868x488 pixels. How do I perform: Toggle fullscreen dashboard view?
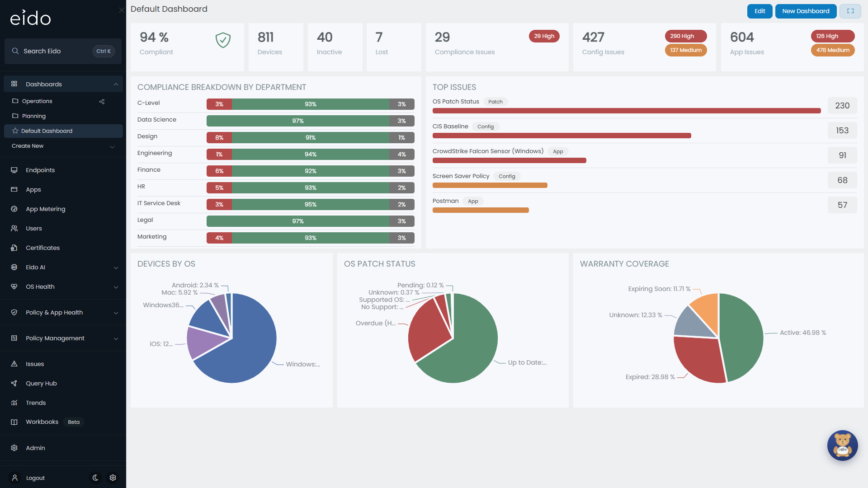850,11
